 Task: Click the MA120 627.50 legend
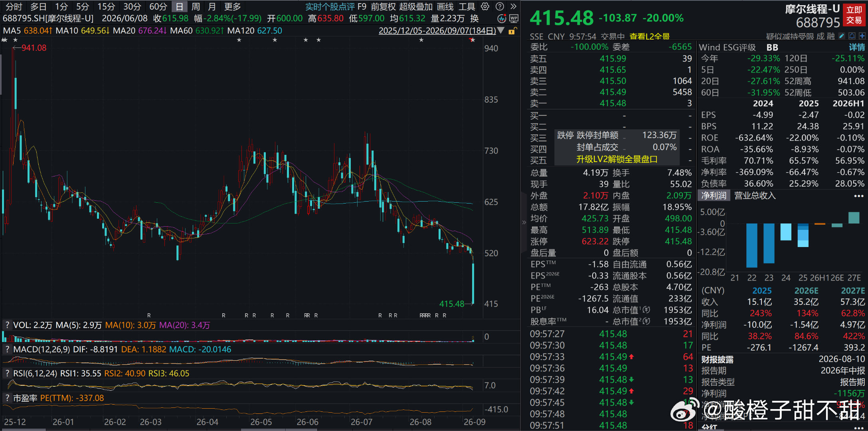pyautogui.click(x=255, y=31)
